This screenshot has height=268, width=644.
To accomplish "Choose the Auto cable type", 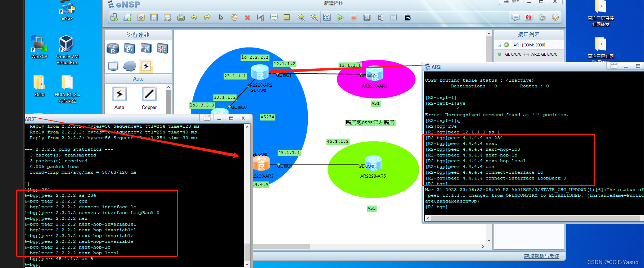I will coord(119,98).
